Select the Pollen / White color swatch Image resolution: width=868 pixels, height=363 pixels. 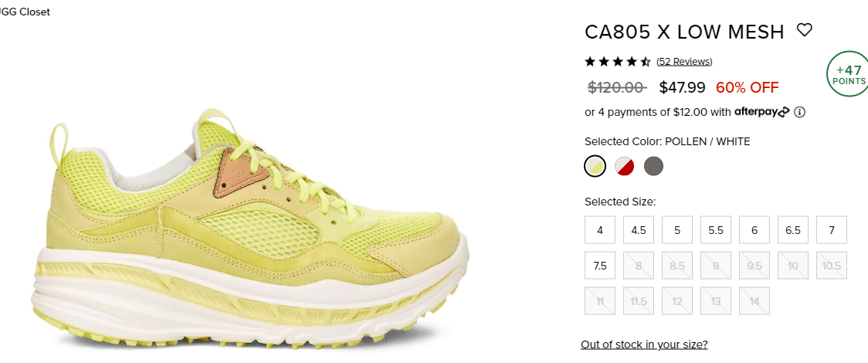coord(595,166)
